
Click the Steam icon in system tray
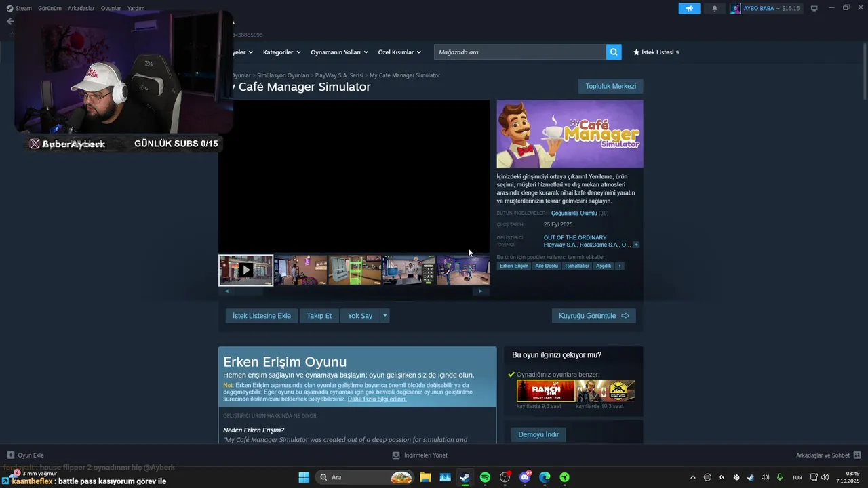pos(751,477)
